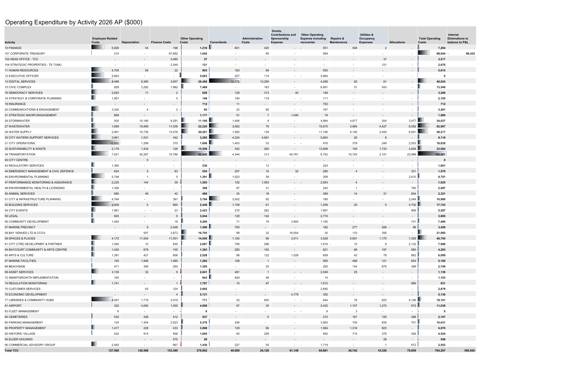This screenshot has width=588, height=381.
Task: Click Corporate Treasury finance costs value 67,692
Action: click(x=173, y=53)
